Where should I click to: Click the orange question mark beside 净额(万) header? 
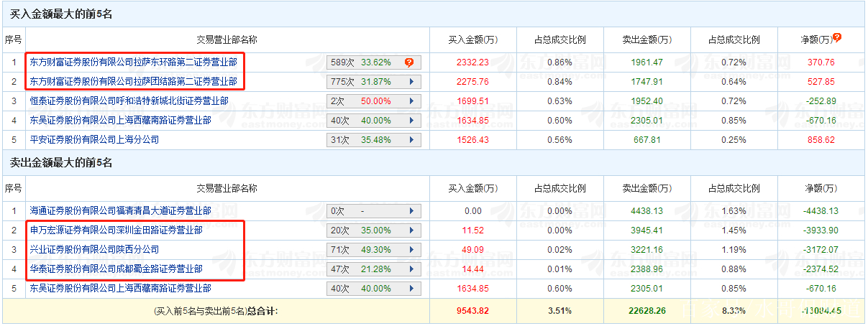pyautogui.click(x=837, y=37)
